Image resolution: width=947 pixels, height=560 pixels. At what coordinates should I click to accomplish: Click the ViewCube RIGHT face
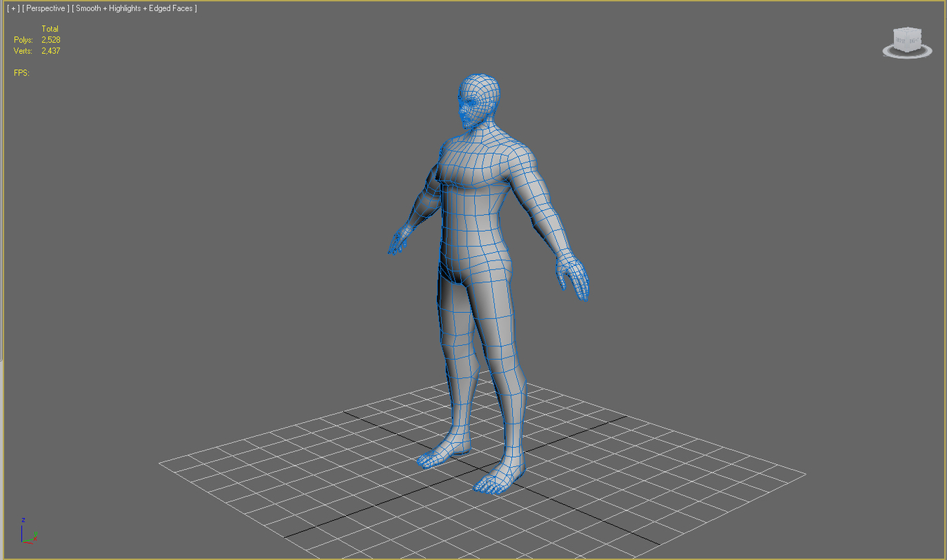coord(915,39)
